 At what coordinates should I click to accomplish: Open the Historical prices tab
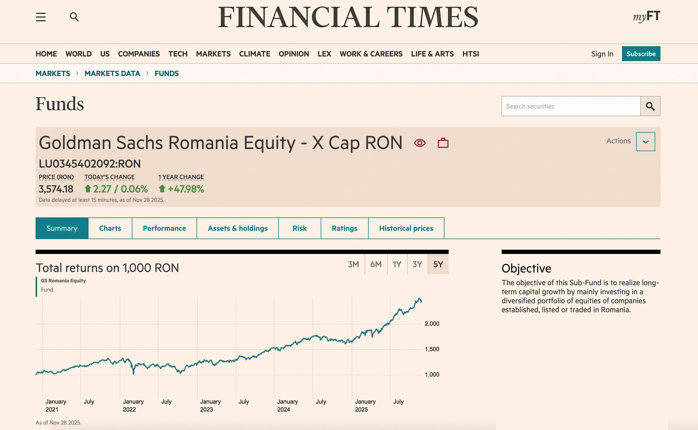(x=406, y=228)
